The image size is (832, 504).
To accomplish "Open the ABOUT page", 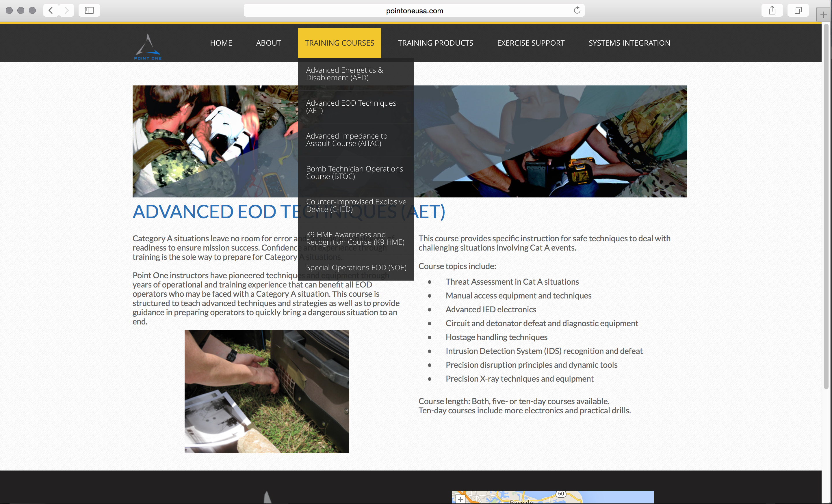I will point(268,43).
